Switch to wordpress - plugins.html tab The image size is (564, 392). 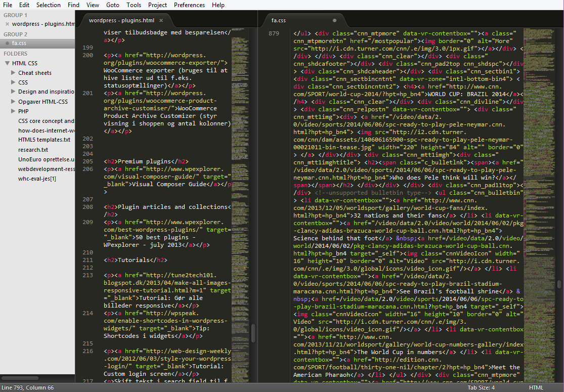pos(121,21)
